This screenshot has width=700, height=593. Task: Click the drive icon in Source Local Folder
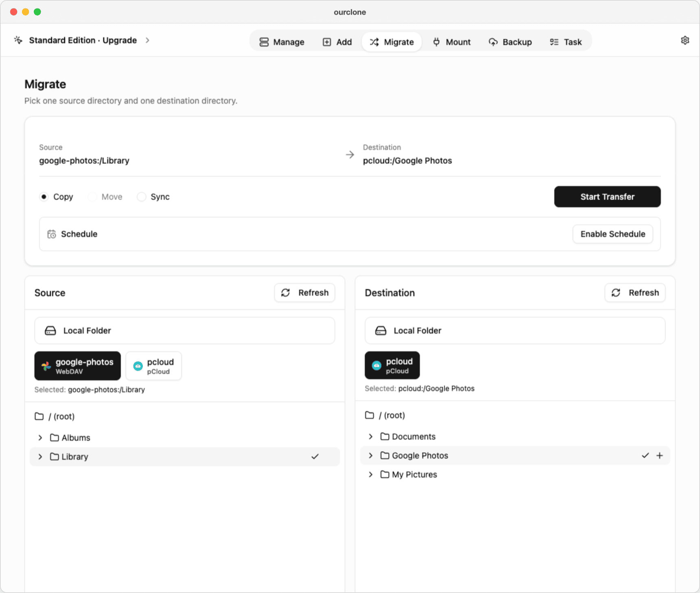click(50, 331)
